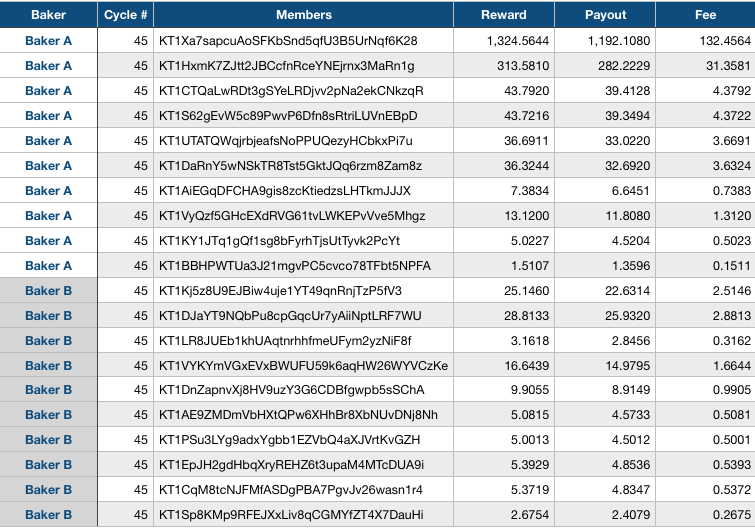The image size is (755, 528).
Task: Click fee value 132.4564
Action: click(x=725, y=41)
